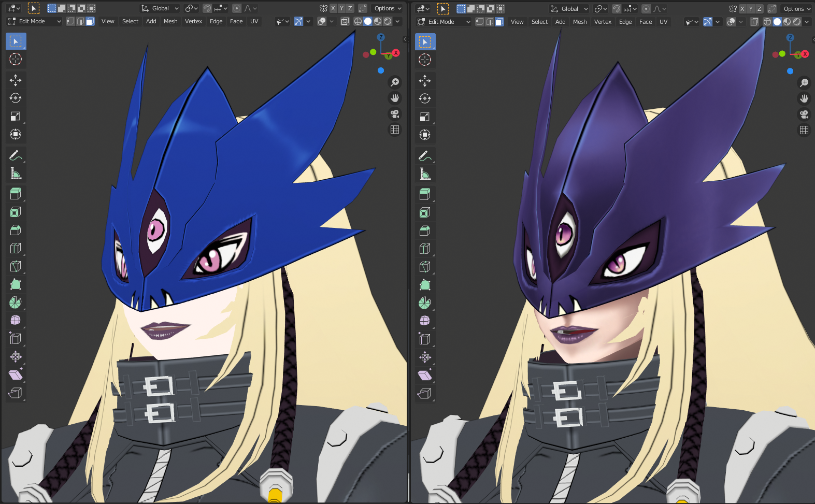The image size is (815, 504).
Task: Open Select menu in left viewport
Action: pos(130,21)
